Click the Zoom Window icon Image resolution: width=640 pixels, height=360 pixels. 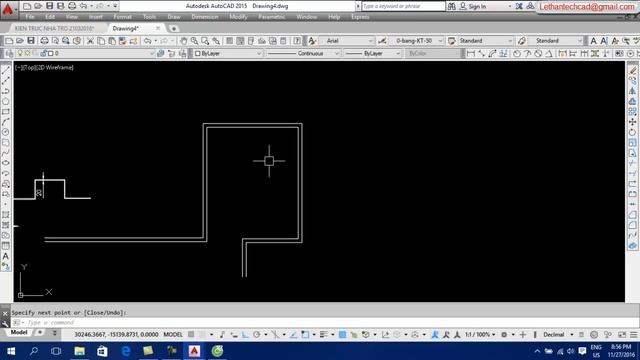[205, 41]
